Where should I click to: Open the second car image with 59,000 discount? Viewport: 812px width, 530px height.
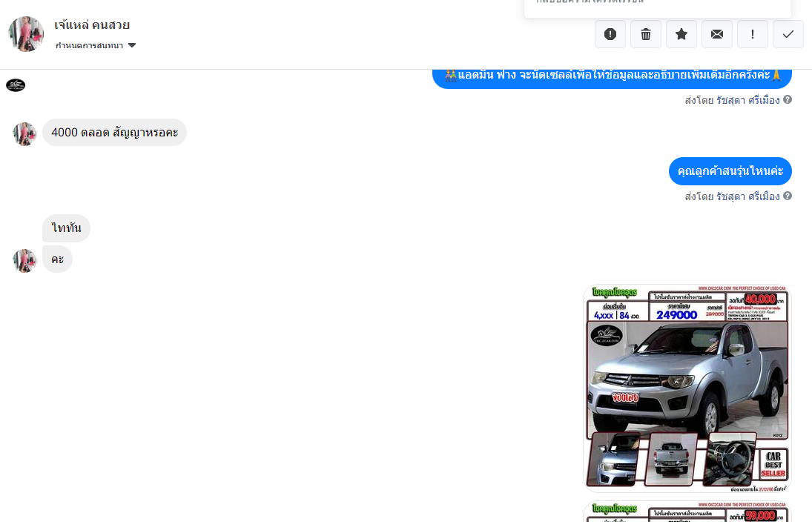pyautogui.click(x=687, y=512)
